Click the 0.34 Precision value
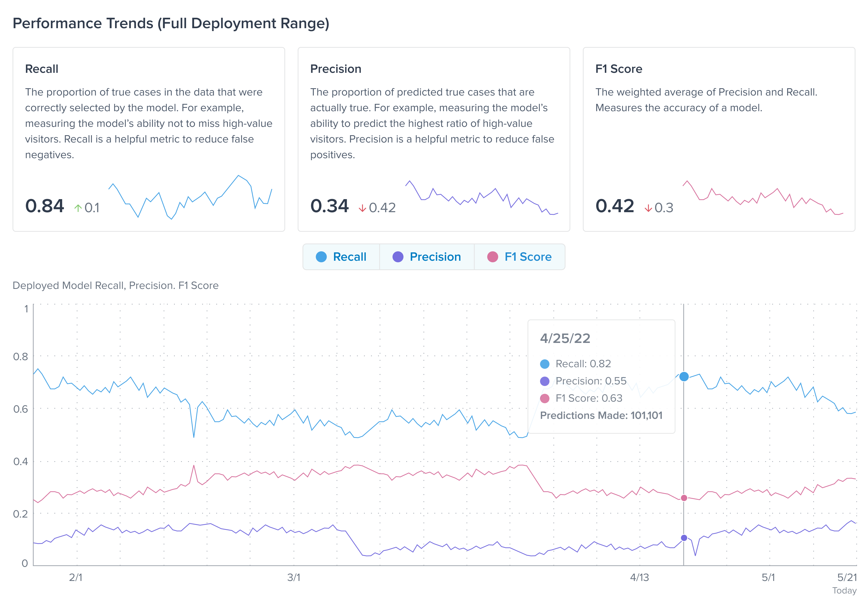This screenshot has height=606, width=868. [329, 206]
